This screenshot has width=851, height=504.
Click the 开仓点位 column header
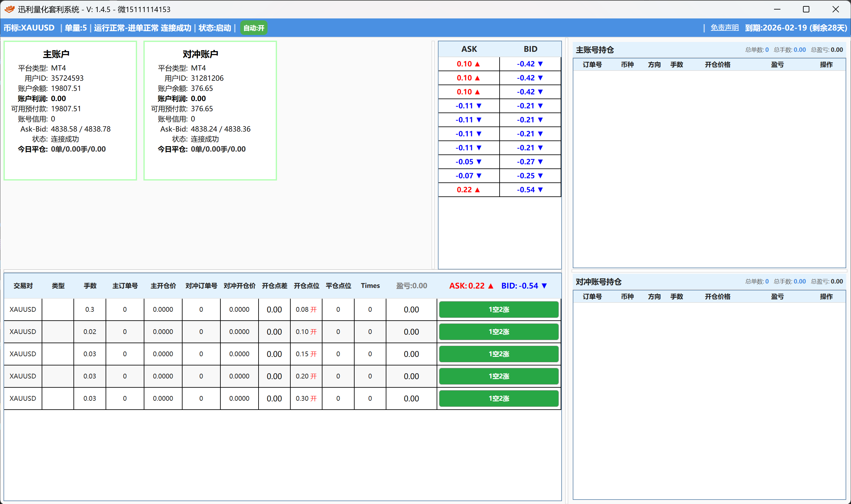tap(306, 286)
